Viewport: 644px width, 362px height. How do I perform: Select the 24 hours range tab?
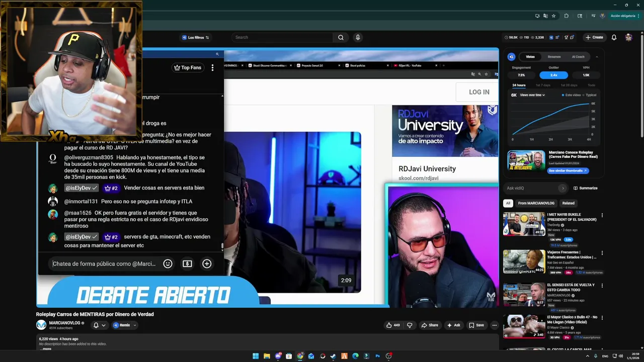(519, 85)
